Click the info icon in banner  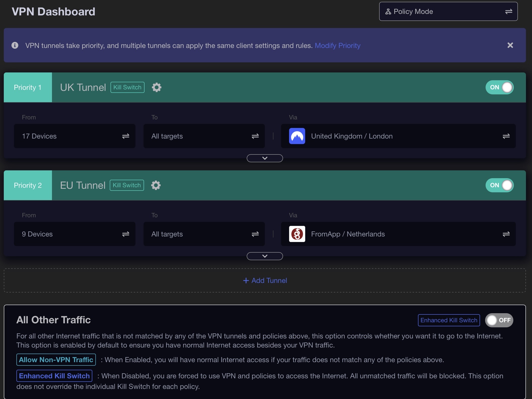click(x=15, y=45)
